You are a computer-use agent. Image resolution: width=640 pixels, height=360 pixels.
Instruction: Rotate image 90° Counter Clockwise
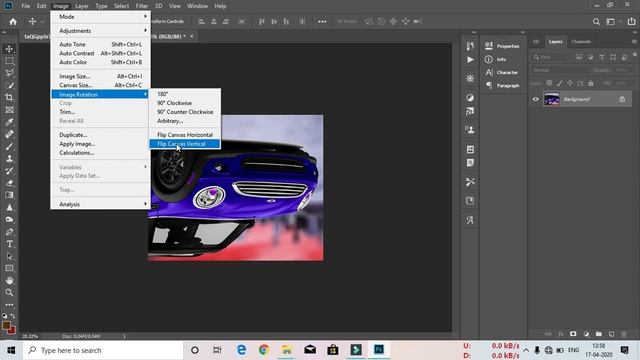pos(185,112)
